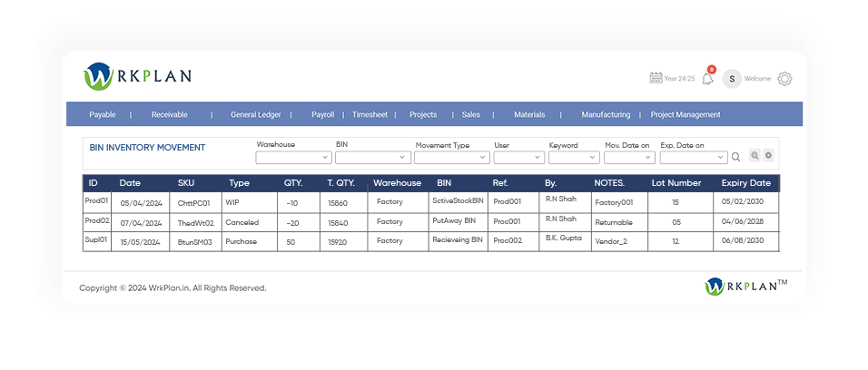Click the Welcome user label

click(x=757, y=79)
